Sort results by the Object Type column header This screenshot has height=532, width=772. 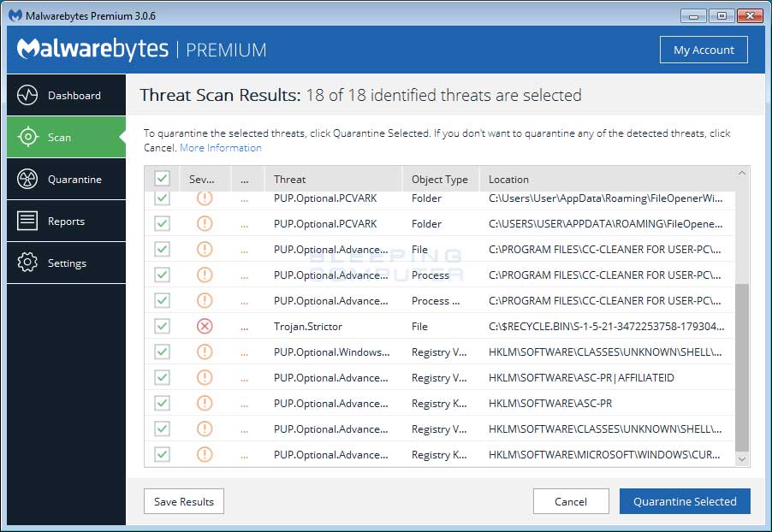440,179
